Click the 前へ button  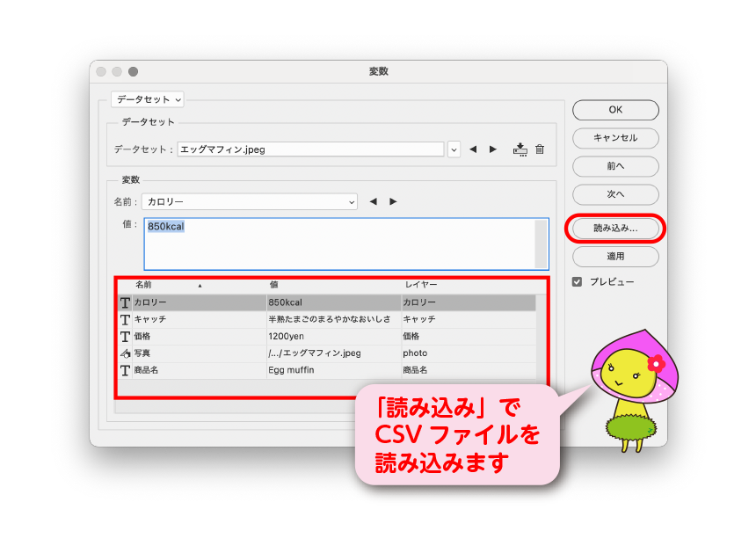(x=615, y=166)
